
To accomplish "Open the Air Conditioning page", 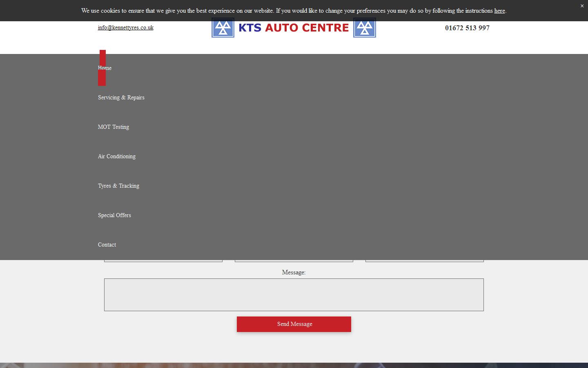I will tap(116, 156).
